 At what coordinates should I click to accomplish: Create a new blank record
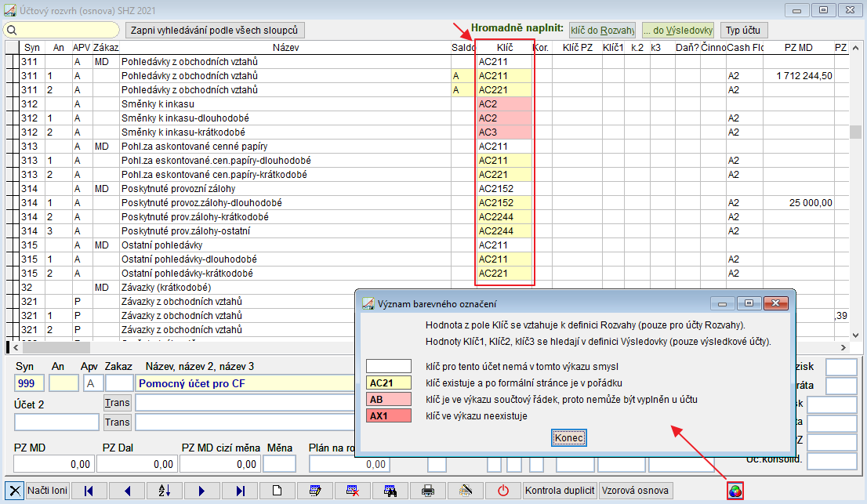pos(277,491)
